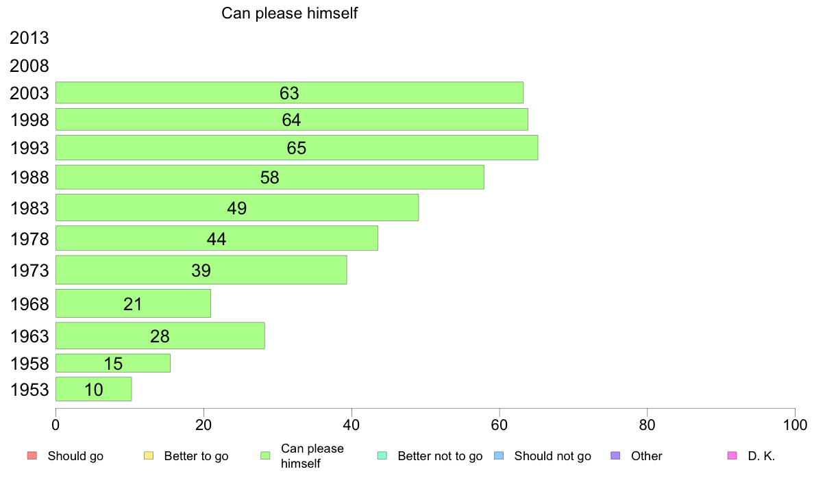Click the red Should go legend swatch
Screen dimensions: 814x504
(x=32, y=456)
